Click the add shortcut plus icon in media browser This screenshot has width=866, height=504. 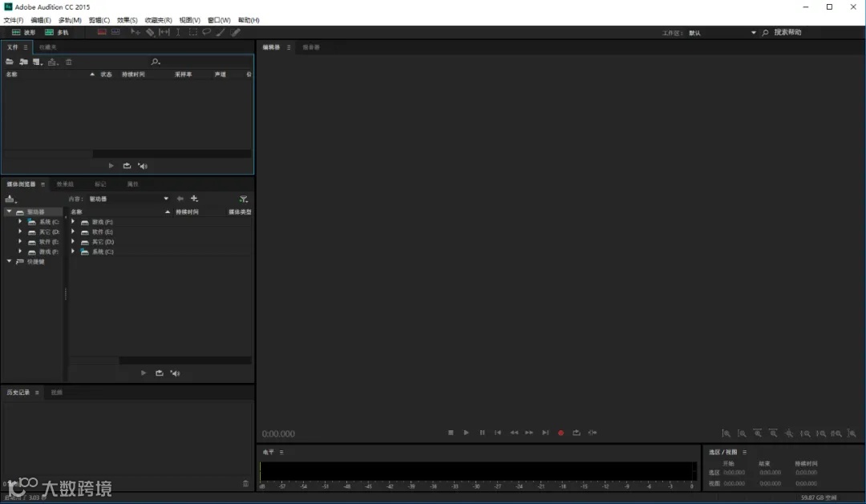click(x=194, y=199)
